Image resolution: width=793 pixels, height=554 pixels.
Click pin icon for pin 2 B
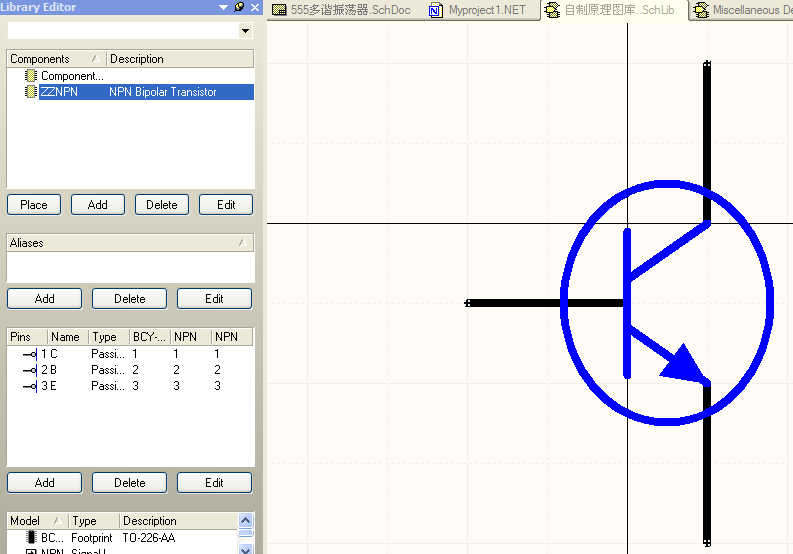[29, 370]
